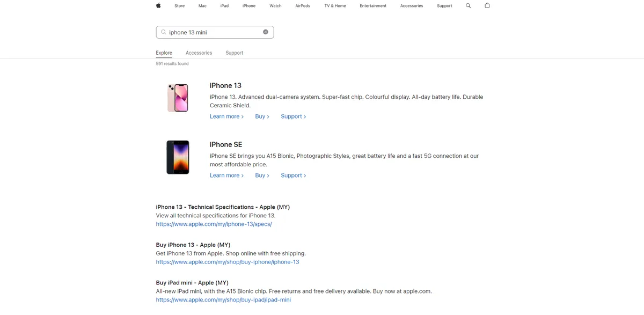Image resolution: width=644 pixels, height=315 pixels.
Task: Switch to the Accessories results tab
Action: (x=199, y=53)
